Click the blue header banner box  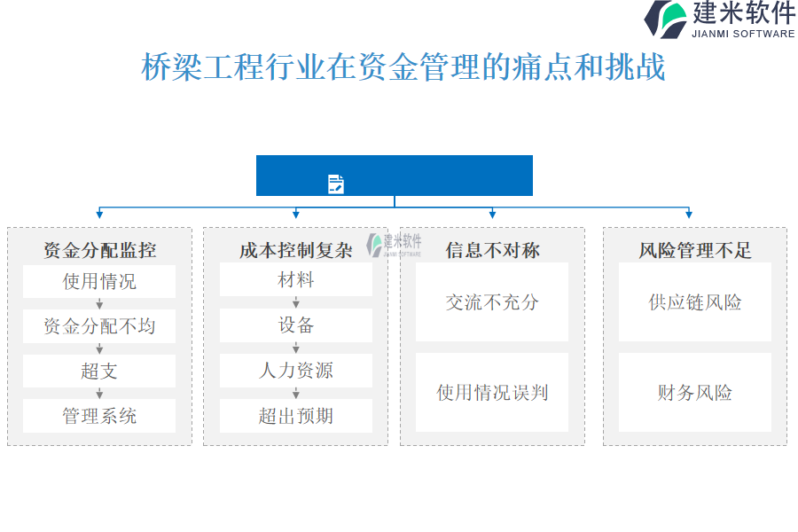[x=395, y=176]
